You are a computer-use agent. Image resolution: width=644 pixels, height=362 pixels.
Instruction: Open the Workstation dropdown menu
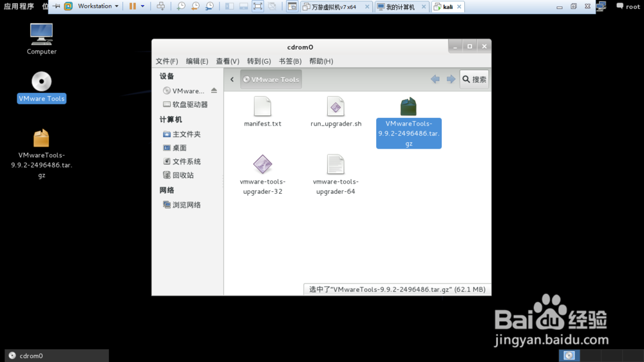tap(98, 6)
